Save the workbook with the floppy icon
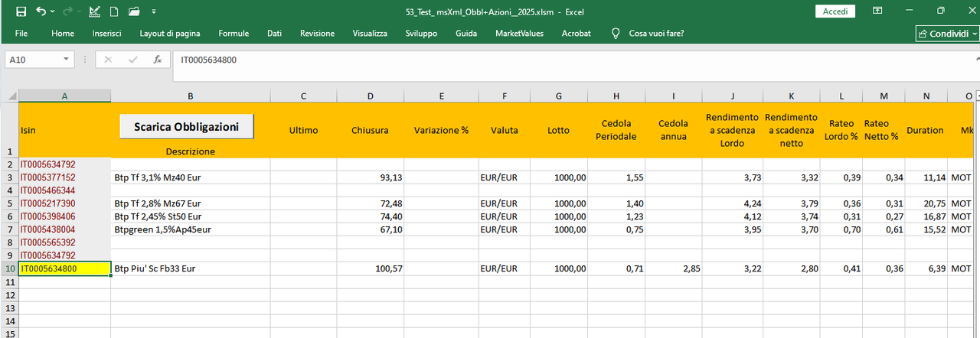Screen dimensions: 980x338 pos(21,11)
